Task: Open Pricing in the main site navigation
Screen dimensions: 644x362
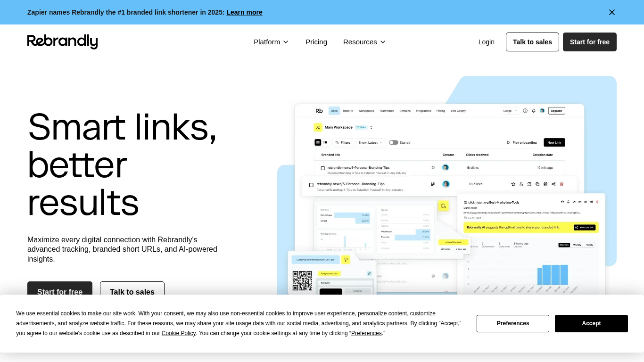Action: coord(316,42)
